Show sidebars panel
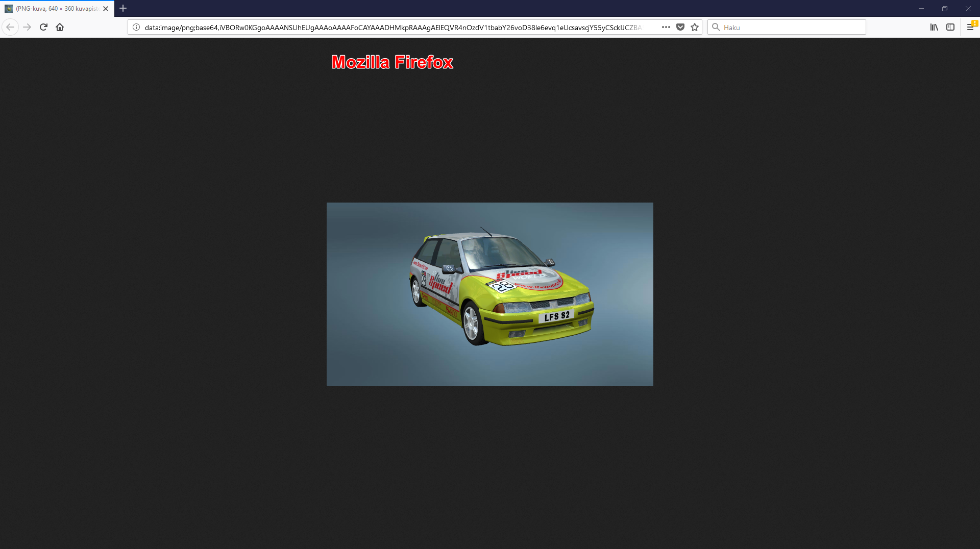This screenshot has height=549, width=980. 950,27
